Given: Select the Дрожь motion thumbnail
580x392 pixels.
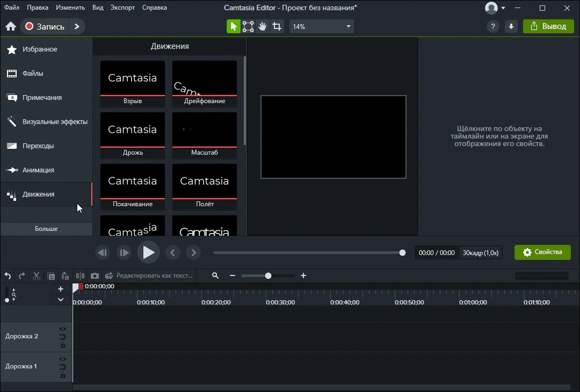Looking at the screenshot, I should point(133,135).
